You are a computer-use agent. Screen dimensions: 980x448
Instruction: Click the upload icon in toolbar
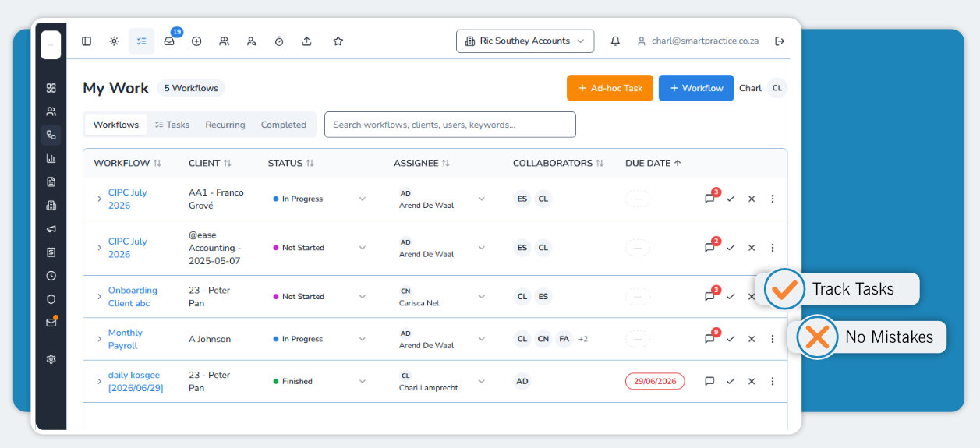[x=306, y=41]
